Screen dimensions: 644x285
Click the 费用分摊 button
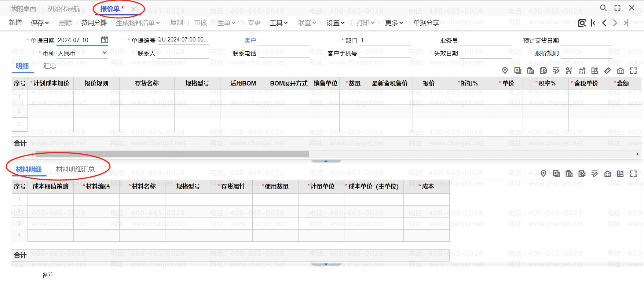(x=94, y=23)
